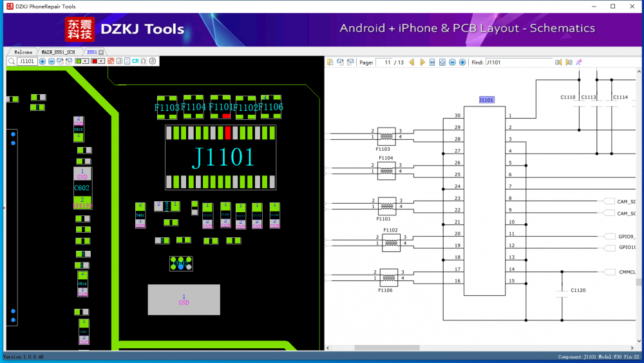
Task: Click the DZKJ title bar app icon
Action: click(10, 6)
